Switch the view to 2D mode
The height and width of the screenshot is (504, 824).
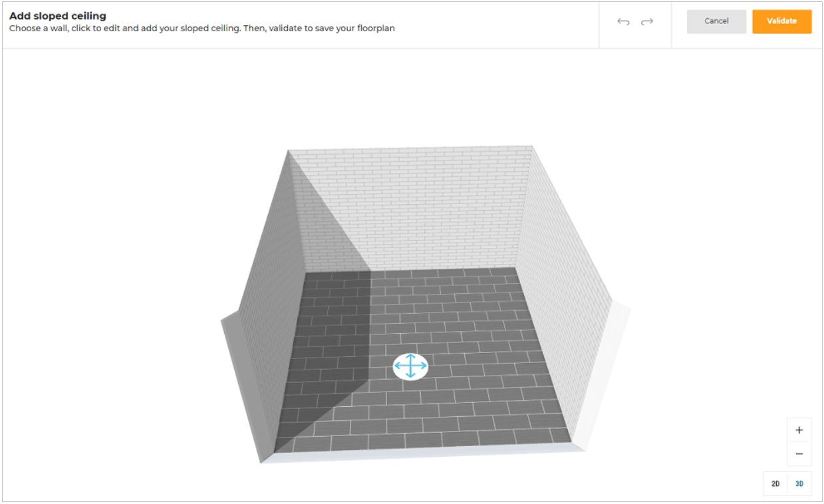coord(775,483)
